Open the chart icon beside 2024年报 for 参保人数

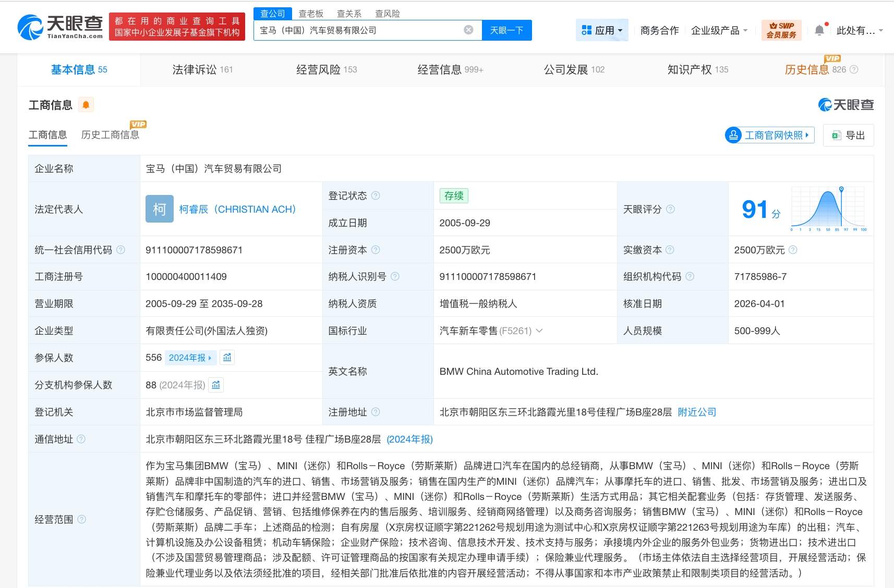tap(227, 358)
